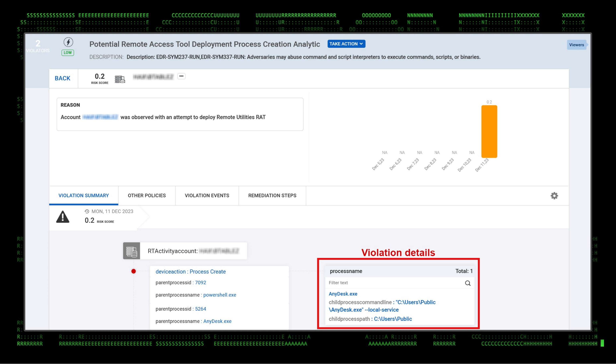Click the warning triangle icon
The height and width of the screenshot is (364, 616).
pos(63,217)
